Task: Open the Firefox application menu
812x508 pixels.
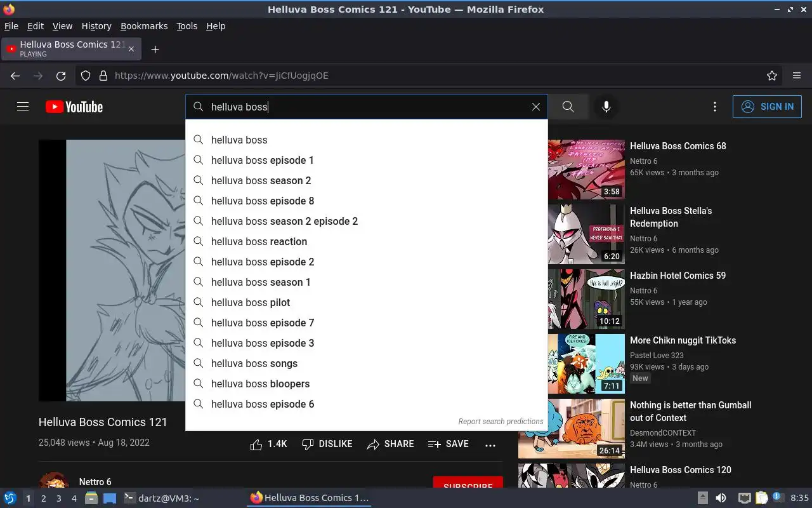Action: point(797,76)
